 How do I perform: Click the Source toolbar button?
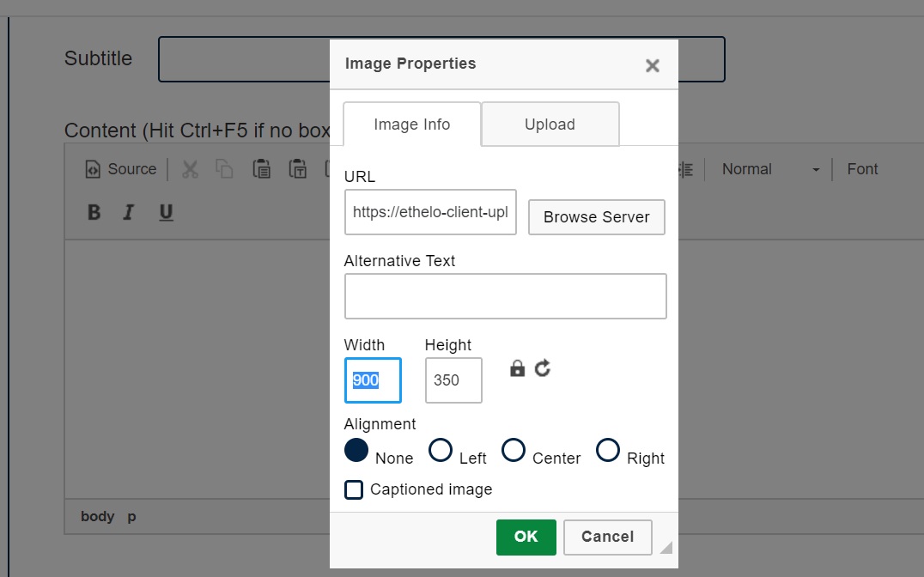pos(121,169)
